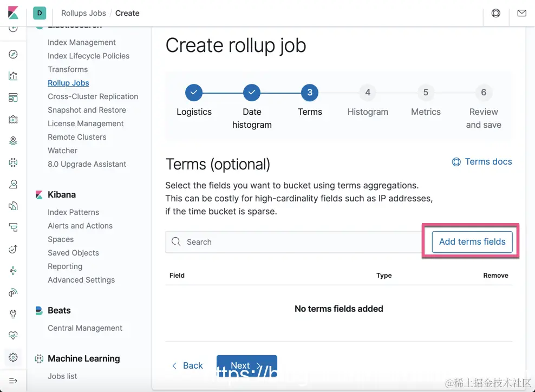Select step 3 Terms
The width and height of the screenshot is (535, 392).
310,93
